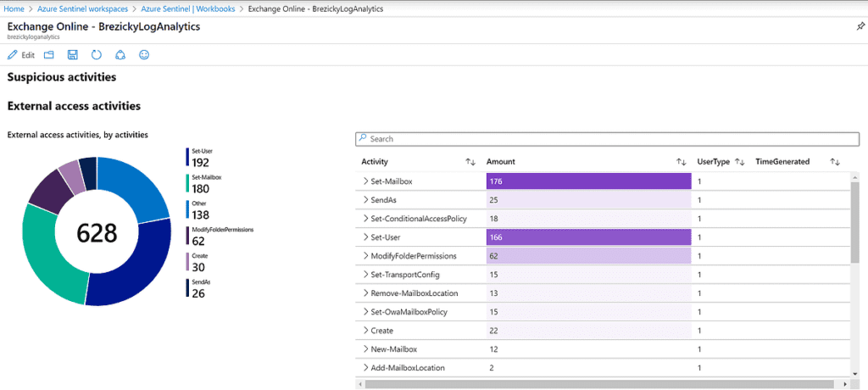Sort table by Activity column arrows
This screenshot has height=390, width=868.
pos(470,162)
